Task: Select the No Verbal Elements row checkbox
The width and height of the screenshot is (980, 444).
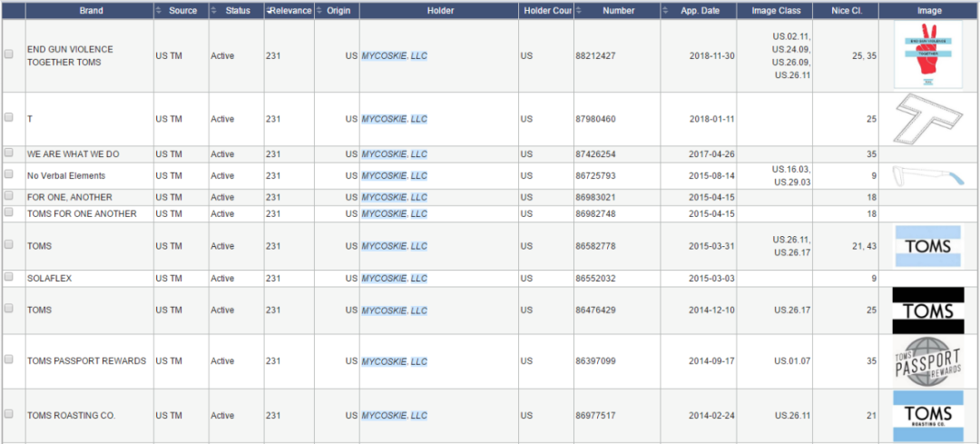Action: pyautogui.click(x=9, y=174)
